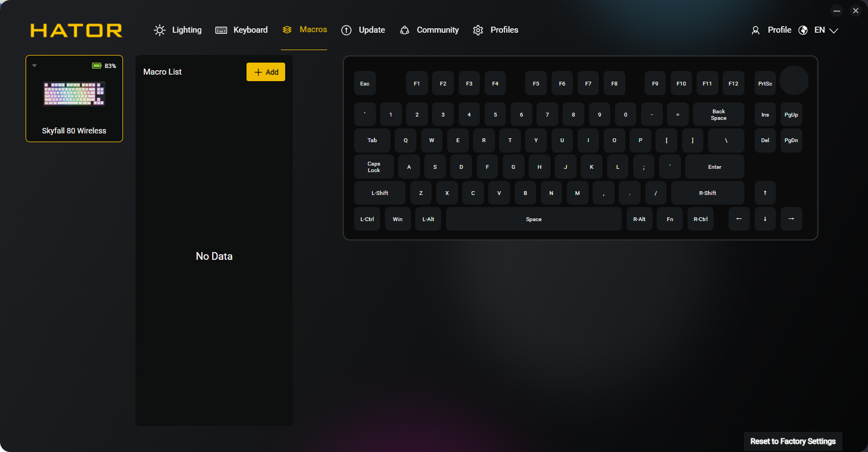Click the Update arrow icon
The width and height of the screenshot is (868, 452).
pyautogui.click(x=346, y=30)
